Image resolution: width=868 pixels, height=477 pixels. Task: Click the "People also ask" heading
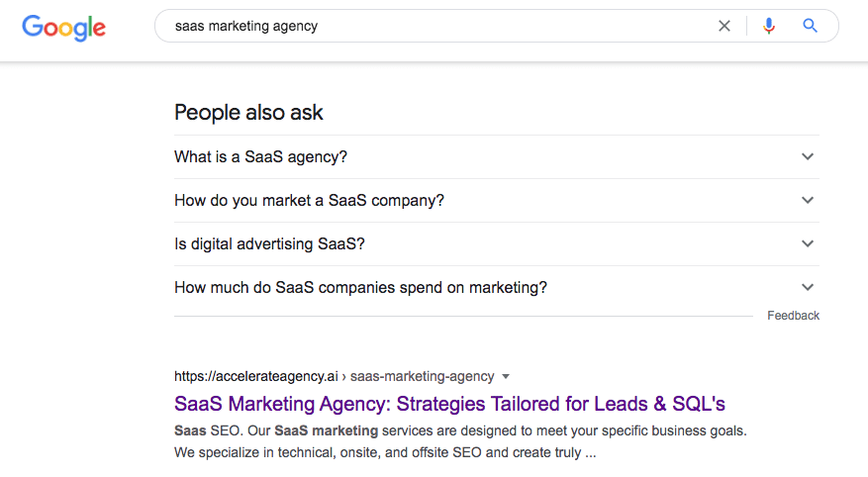(248, 113)
